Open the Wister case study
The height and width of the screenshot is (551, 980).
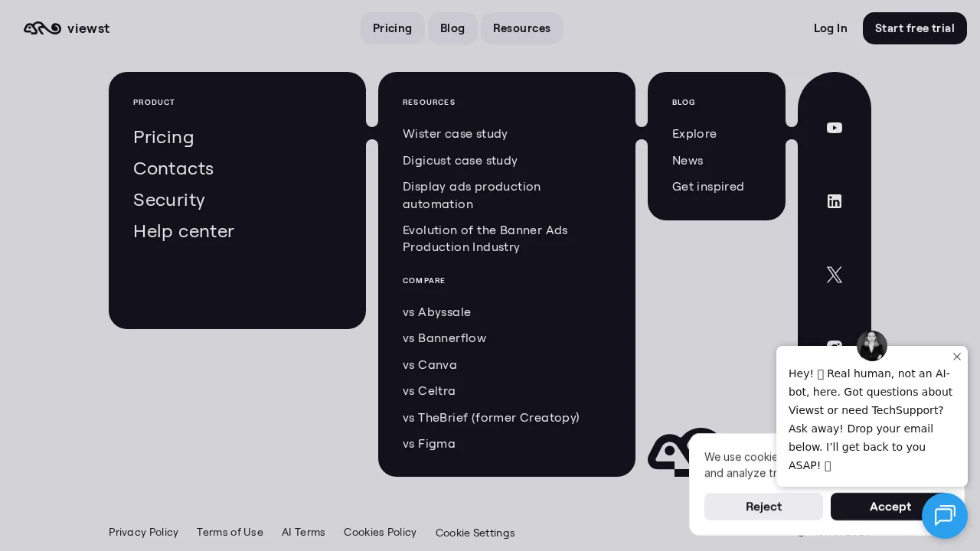click(455, 134)
